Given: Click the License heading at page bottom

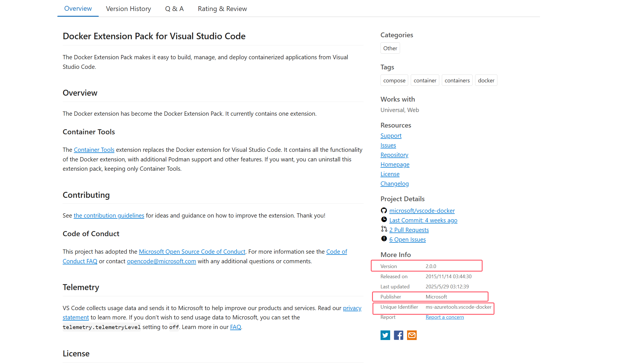Looking at the screenshot, I should click(76, 354).
